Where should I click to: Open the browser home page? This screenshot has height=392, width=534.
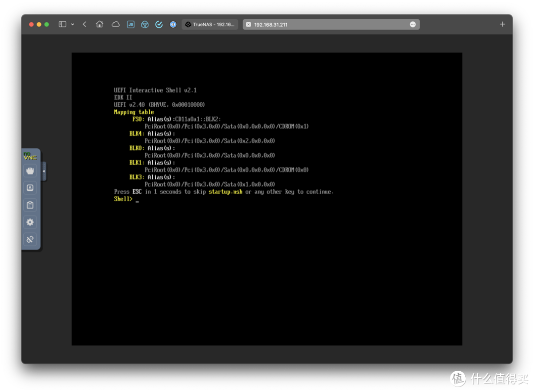click(99, 24)
